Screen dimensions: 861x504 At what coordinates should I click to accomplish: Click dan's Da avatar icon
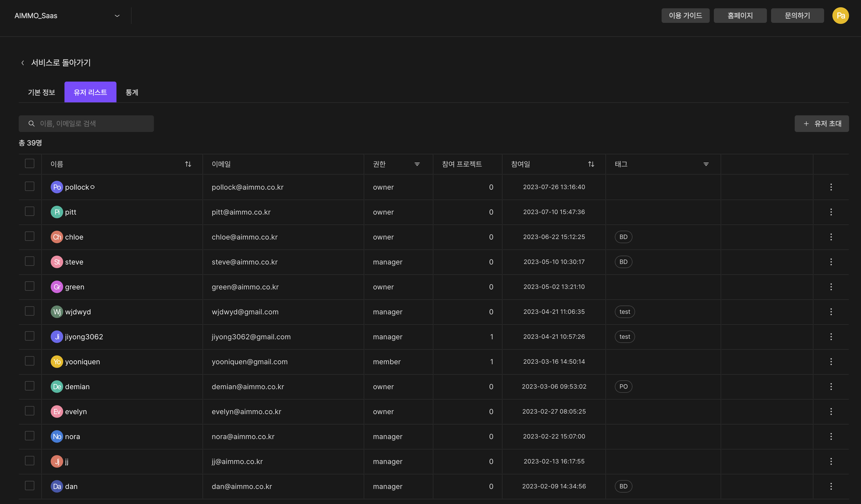click(x=57, y=486)
